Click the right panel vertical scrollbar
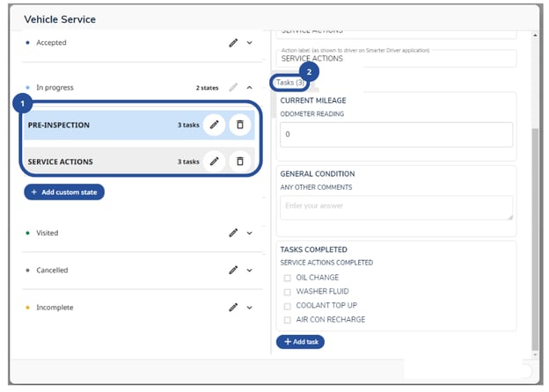The image size is (549, 392). [x=535, y=240]
